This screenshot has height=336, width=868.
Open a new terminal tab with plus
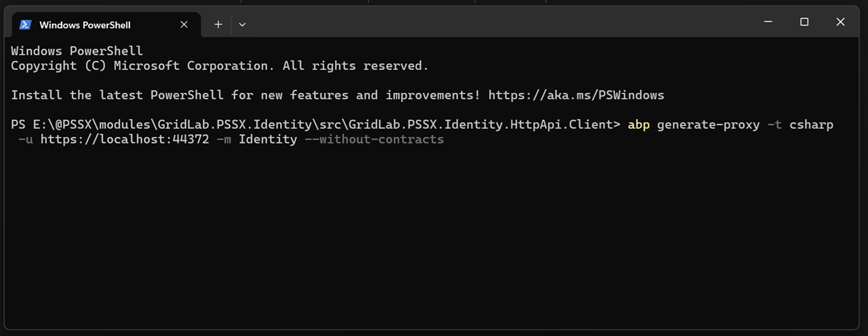click(218, 24)
